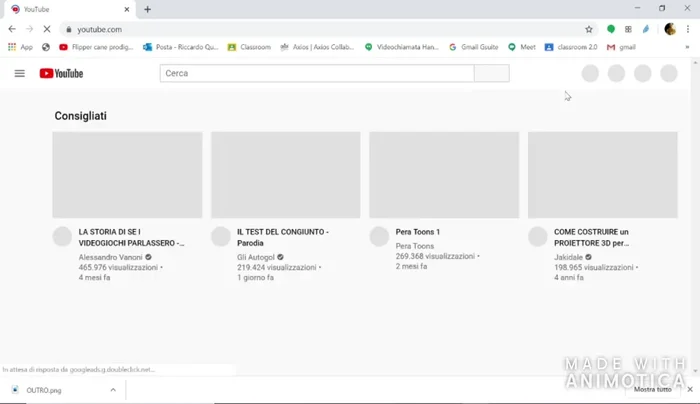Open the App bookmarks shortcut

pyautogui.click(x=20, y=47)
